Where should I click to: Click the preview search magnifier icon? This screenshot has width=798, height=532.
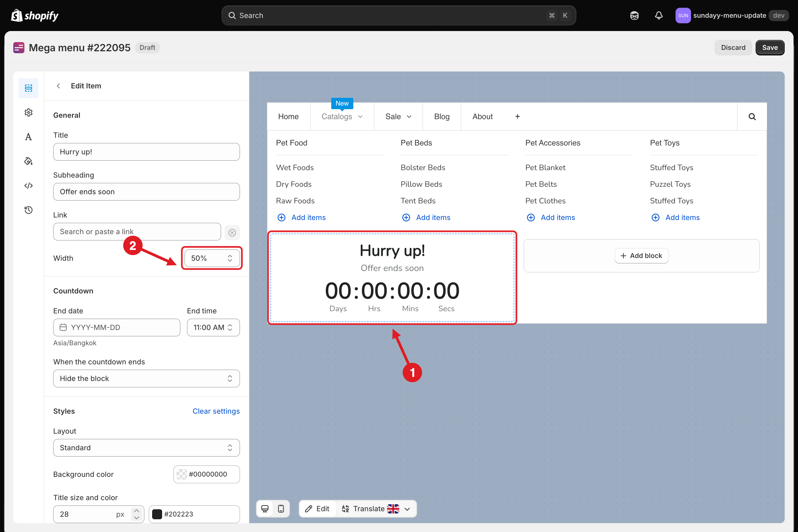coord(752,117)
